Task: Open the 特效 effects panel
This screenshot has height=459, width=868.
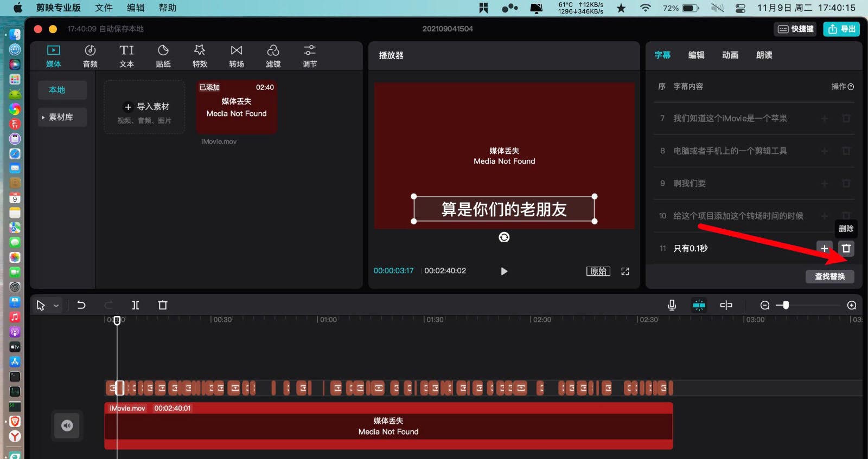Action: coord(200,56)
